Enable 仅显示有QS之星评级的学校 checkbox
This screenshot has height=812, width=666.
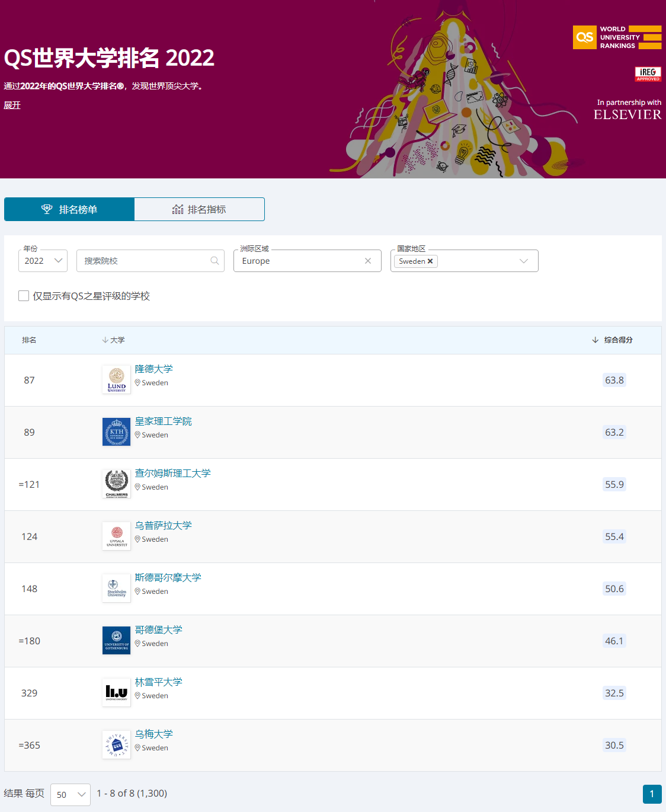24,296
